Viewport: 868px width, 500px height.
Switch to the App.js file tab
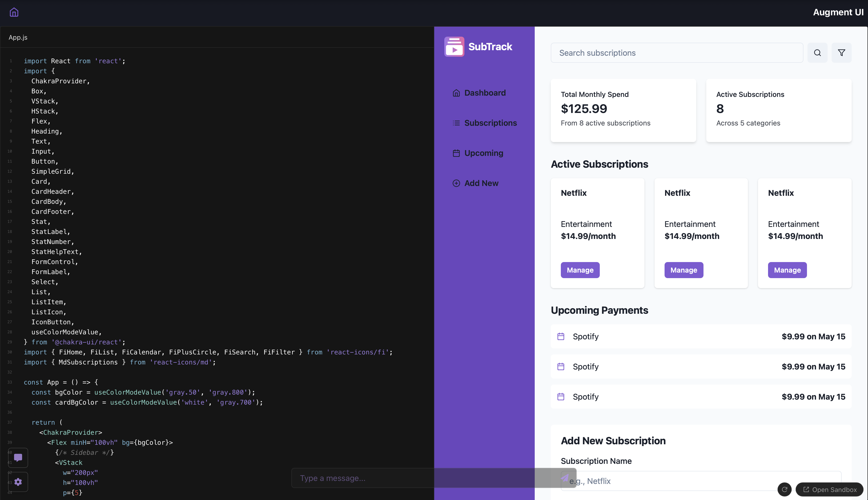[x=18, y=37]
